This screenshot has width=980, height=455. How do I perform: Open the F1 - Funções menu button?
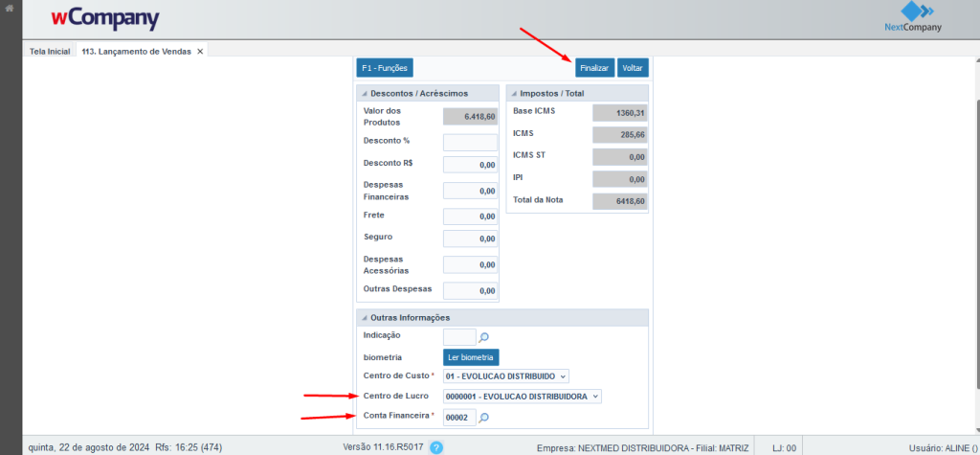(384, 68)
